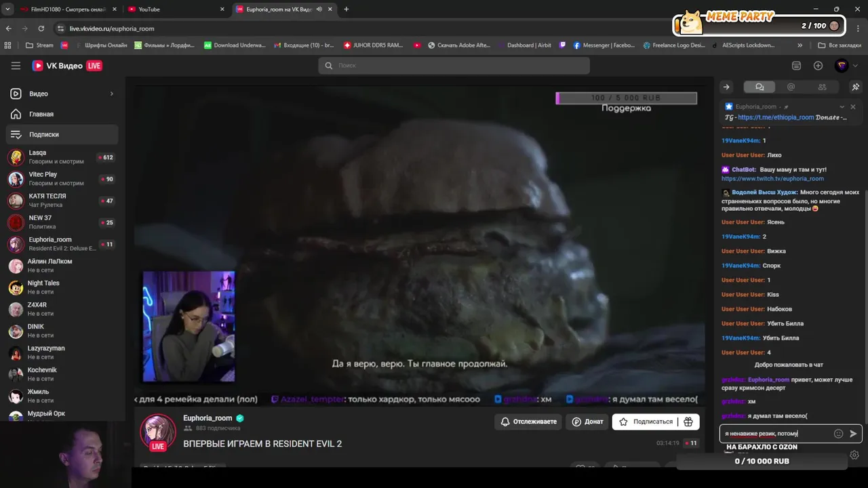Expand the profile dropdown chevron
The height and width of the screenshot is (488, 868).
[855, 66]
